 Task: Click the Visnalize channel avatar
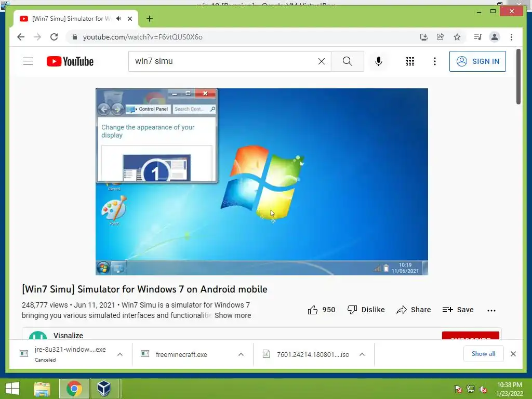click(38, 335)
